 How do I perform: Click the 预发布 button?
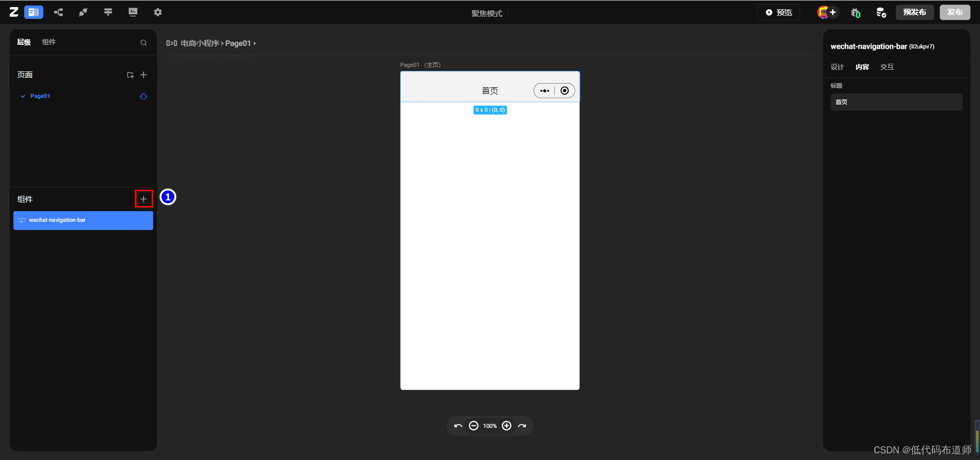point(914,12)
